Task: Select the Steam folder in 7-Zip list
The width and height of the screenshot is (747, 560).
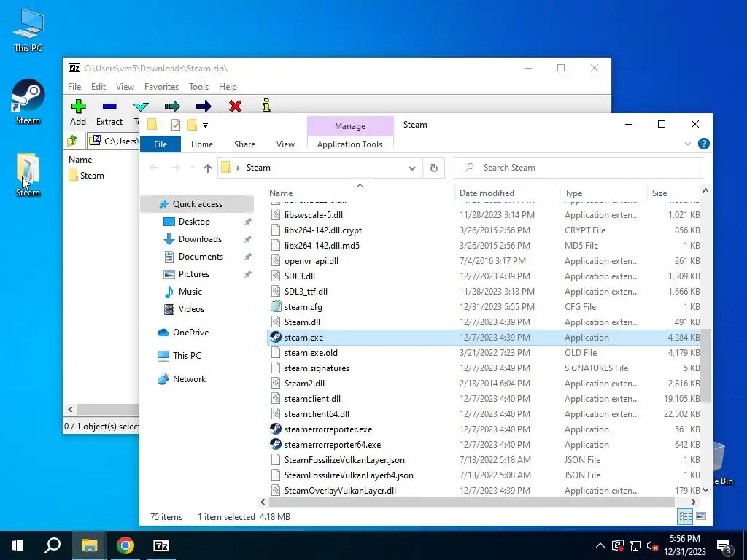Action: (86, 175)
